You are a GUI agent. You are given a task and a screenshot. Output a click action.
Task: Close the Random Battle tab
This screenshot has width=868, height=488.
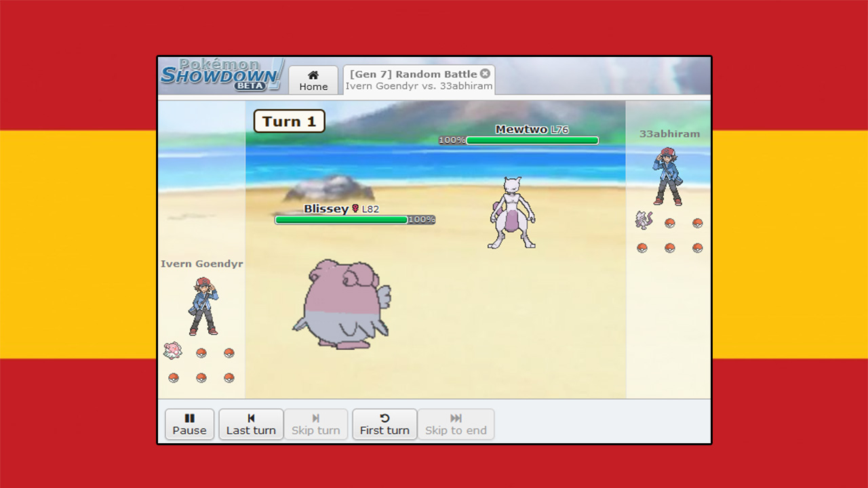(x=486, y=73)
